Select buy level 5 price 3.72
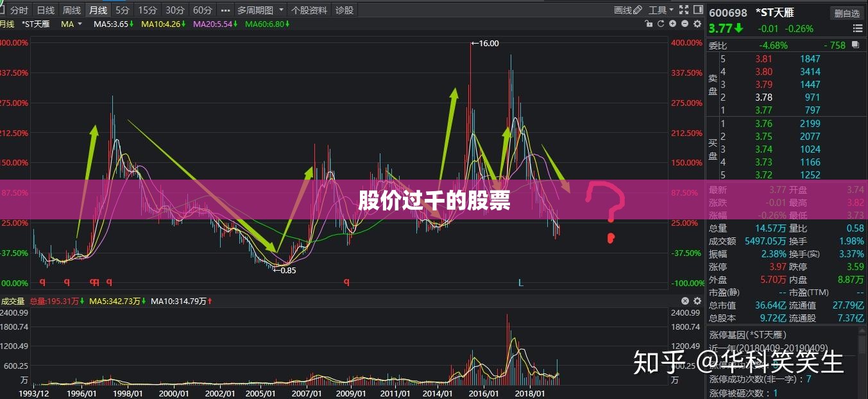This screenshot has height=399, width=868. (763, 175)
